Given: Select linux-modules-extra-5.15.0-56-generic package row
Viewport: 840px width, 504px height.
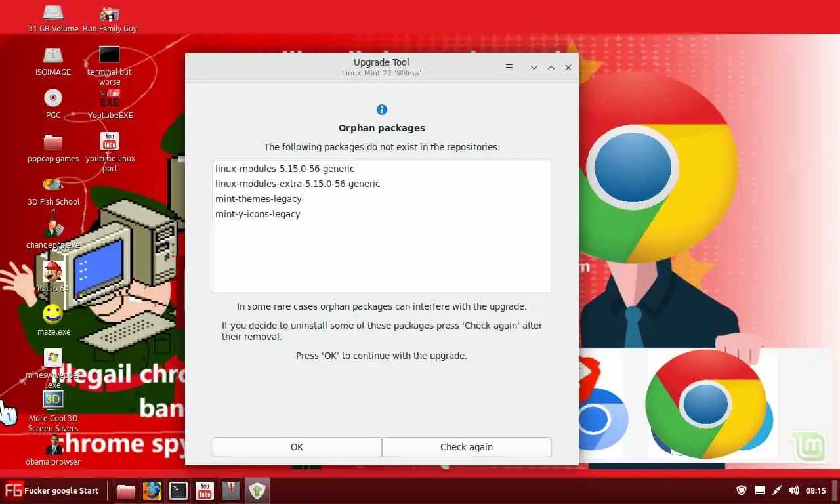Looking at the screenshot, I should (381, 184).
